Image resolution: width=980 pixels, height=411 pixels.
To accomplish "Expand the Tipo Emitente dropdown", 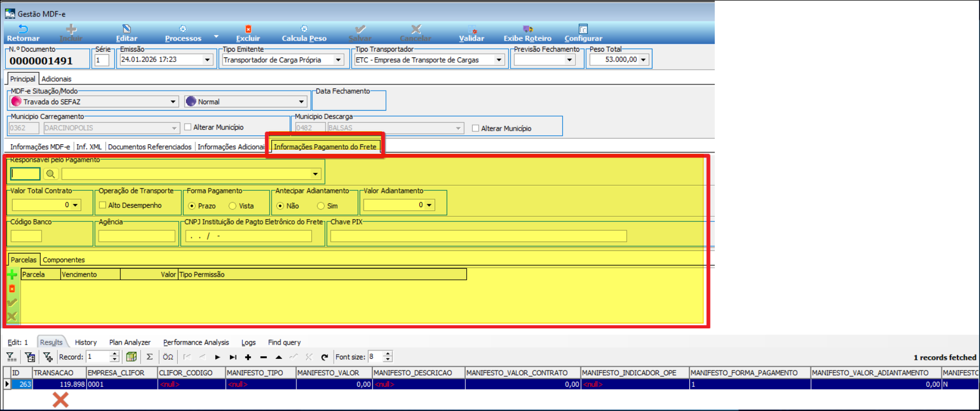I will tap(338, 60).
